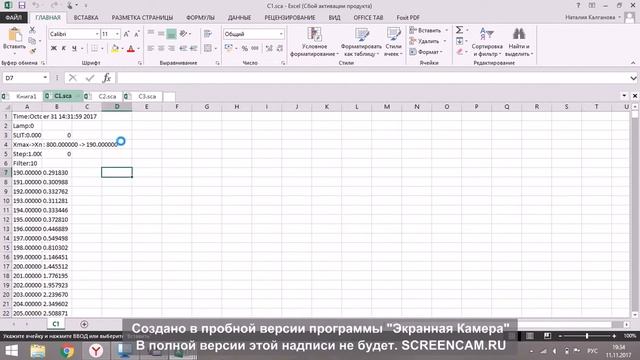Toggle middle vertical alignment
Image resolution: width=640 pixels, height=360 pixels.
(161, 34)
